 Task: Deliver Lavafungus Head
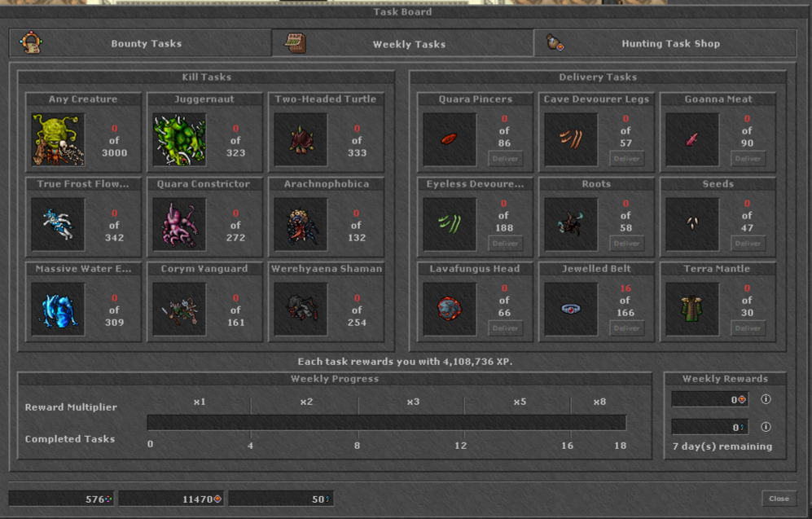[x=506, y=328]
